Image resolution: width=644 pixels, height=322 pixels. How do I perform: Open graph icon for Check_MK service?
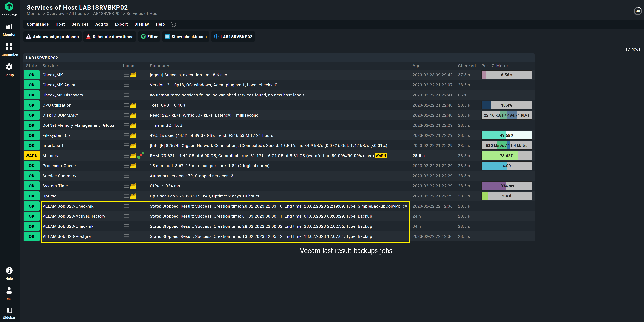(133, 75)
